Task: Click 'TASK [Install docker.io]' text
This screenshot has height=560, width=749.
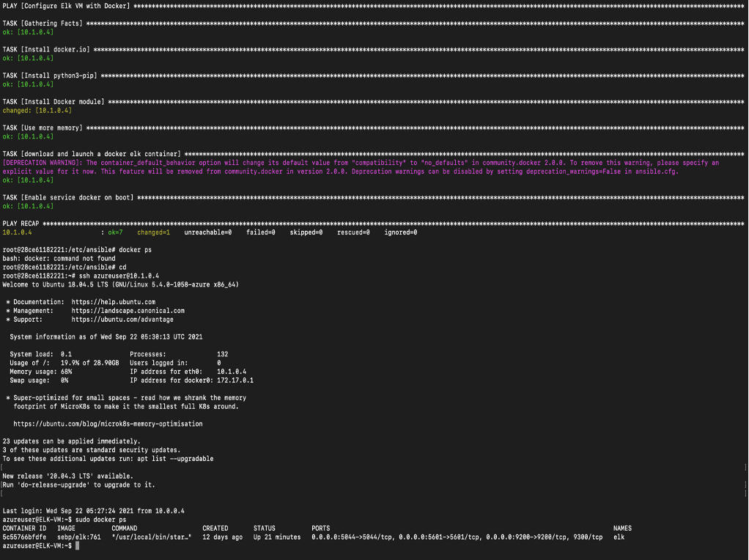Action: [x=46, y=50]
